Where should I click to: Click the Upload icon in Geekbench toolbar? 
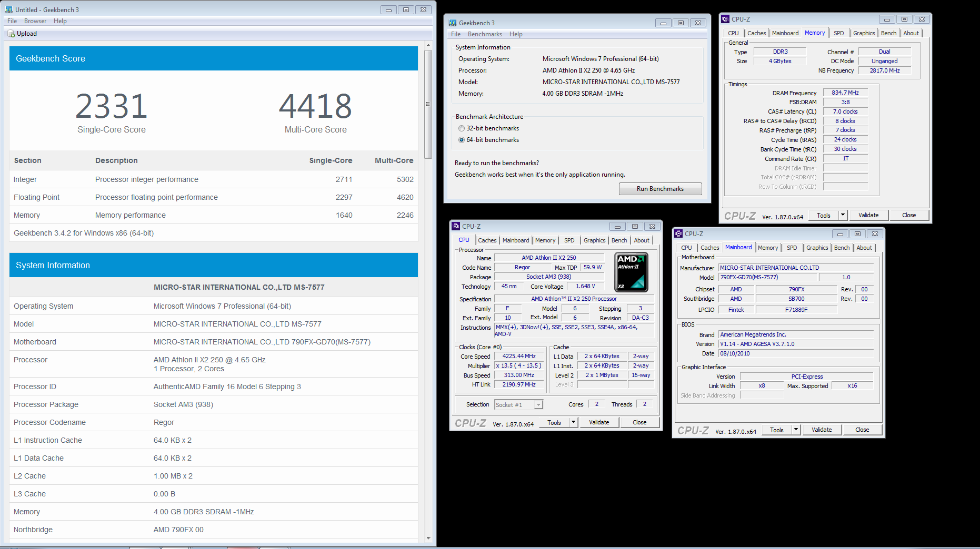point(11,34)
